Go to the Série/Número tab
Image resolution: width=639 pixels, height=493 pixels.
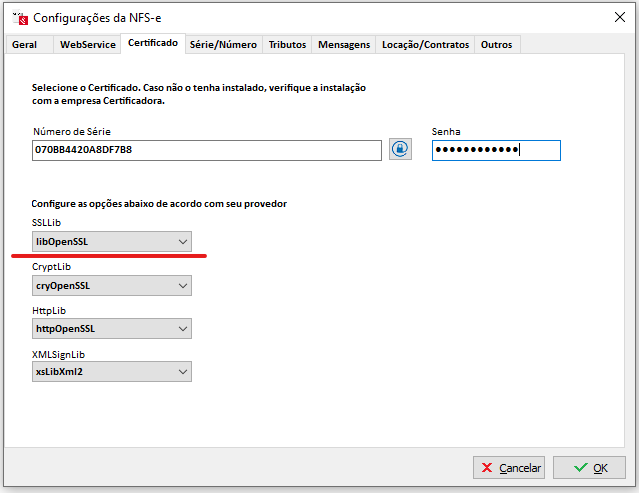pyautogui.click(x=224, y=45)
